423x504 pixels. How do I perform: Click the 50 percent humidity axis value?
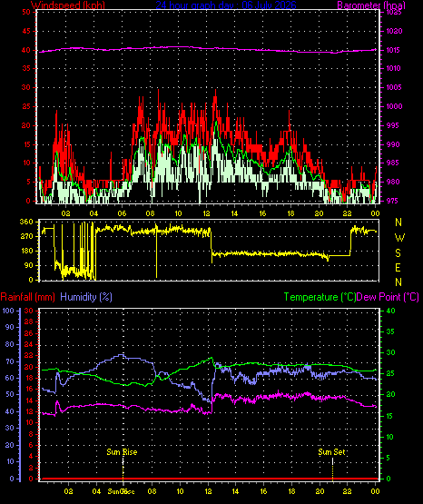click(10, 394)
